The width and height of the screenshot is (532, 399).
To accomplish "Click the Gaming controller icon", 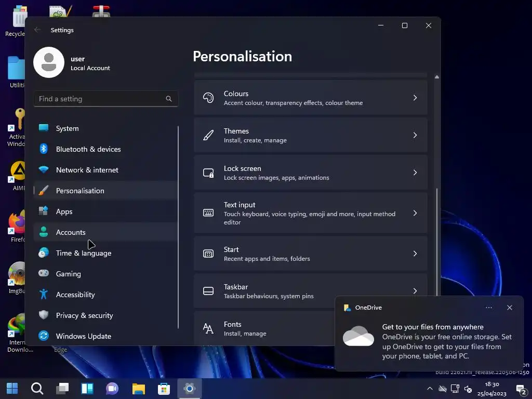I will 44,273.
